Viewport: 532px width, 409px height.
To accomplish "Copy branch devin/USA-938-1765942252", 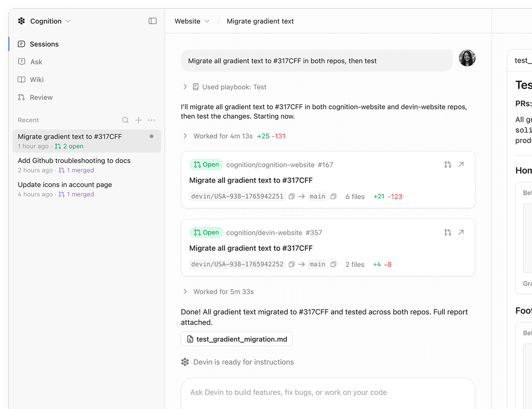I will (x=292, y=264).
